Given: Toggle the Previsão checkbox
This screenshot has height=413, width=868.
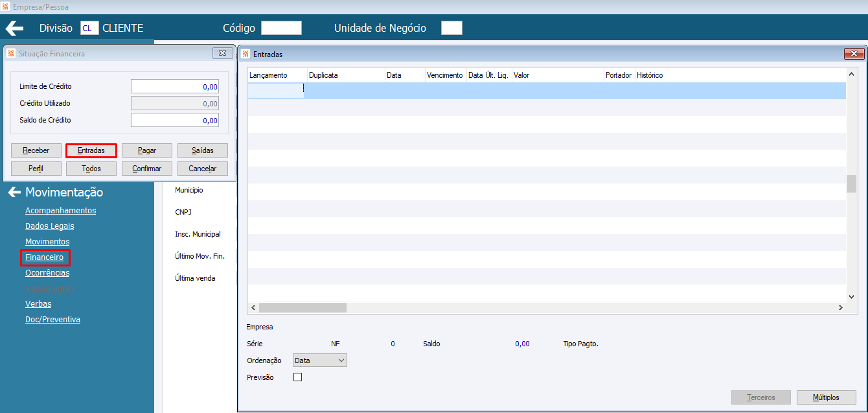Looking at the screenshot, I should click(298, 377).
